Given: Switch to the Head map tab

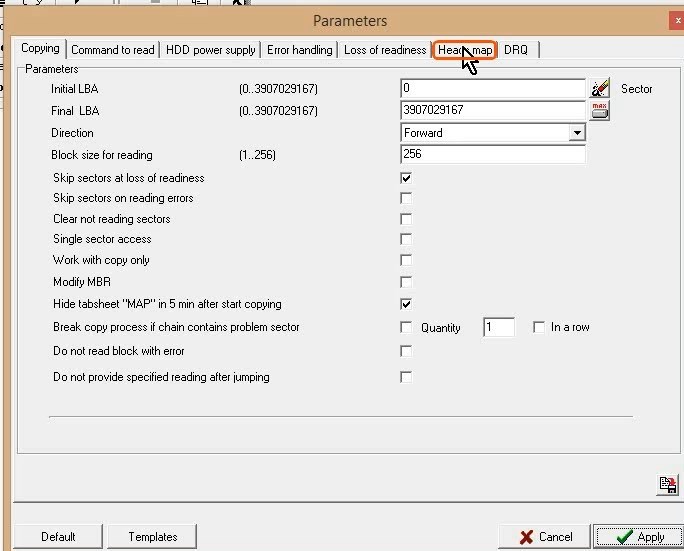Looking at the screenshot, I should tap(465, 50).
